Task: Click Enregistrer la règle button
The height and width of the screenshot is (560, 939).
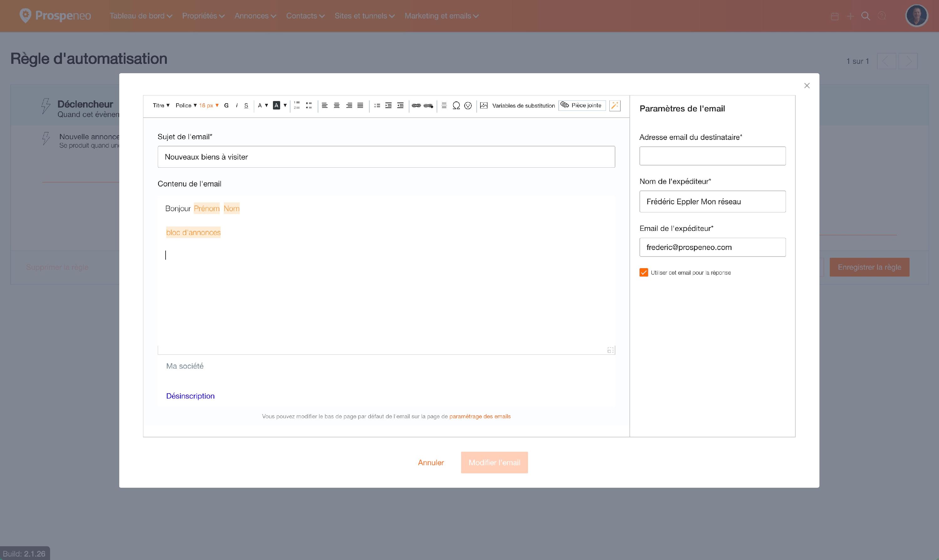Action: [869, 267]
